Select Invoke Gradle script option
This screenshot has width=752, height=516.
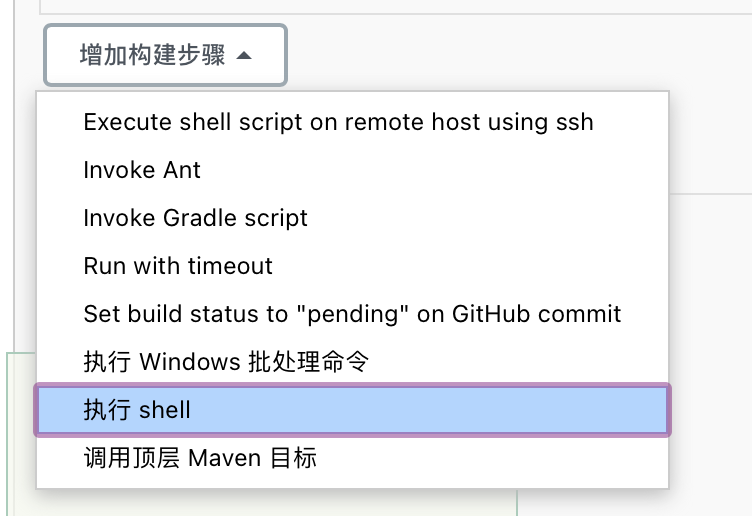tap(352, 218)
